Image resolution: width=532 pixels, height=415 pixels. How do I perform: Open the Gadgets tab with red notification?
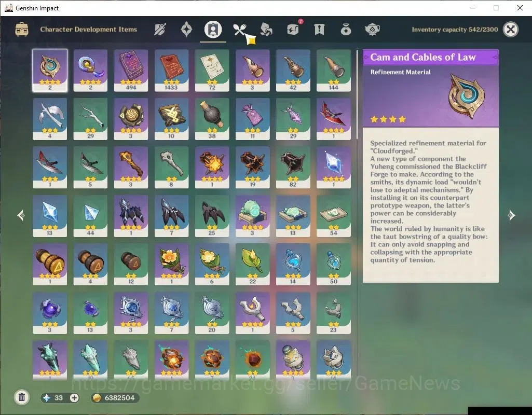pyautogui.click(x=293, y=29)
